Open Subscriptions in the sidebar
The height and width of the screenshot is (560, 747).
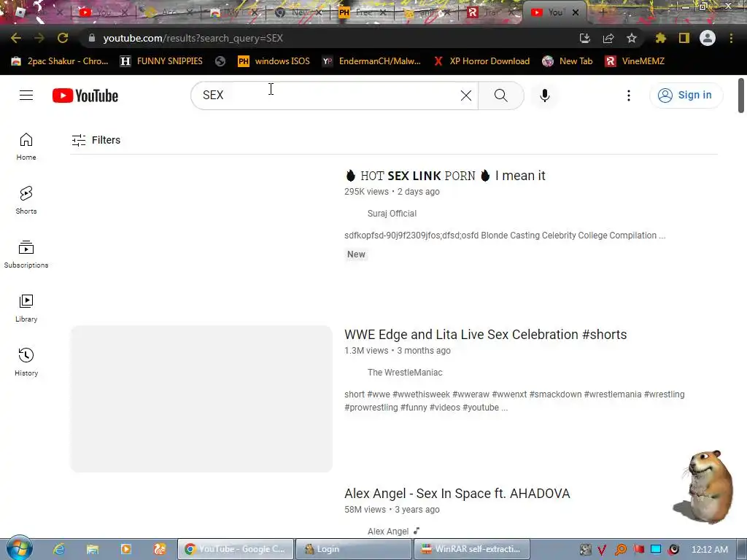tap(26, 254)
